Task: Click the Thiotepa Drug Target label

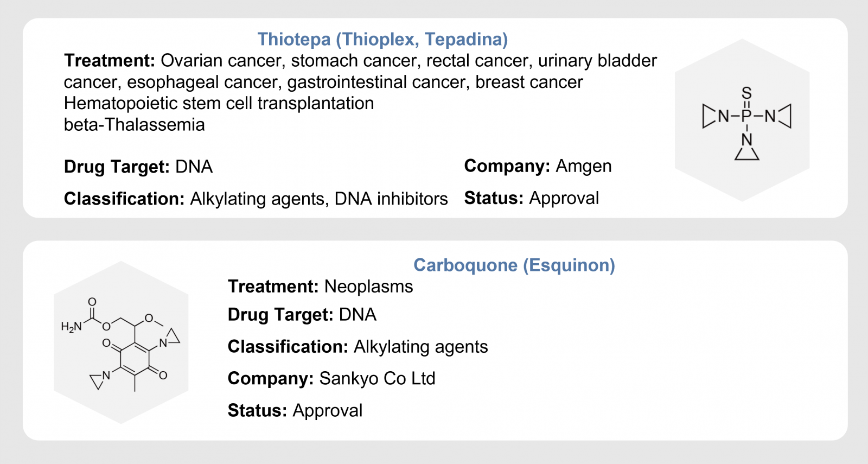Action: click(x=117, y=167)
